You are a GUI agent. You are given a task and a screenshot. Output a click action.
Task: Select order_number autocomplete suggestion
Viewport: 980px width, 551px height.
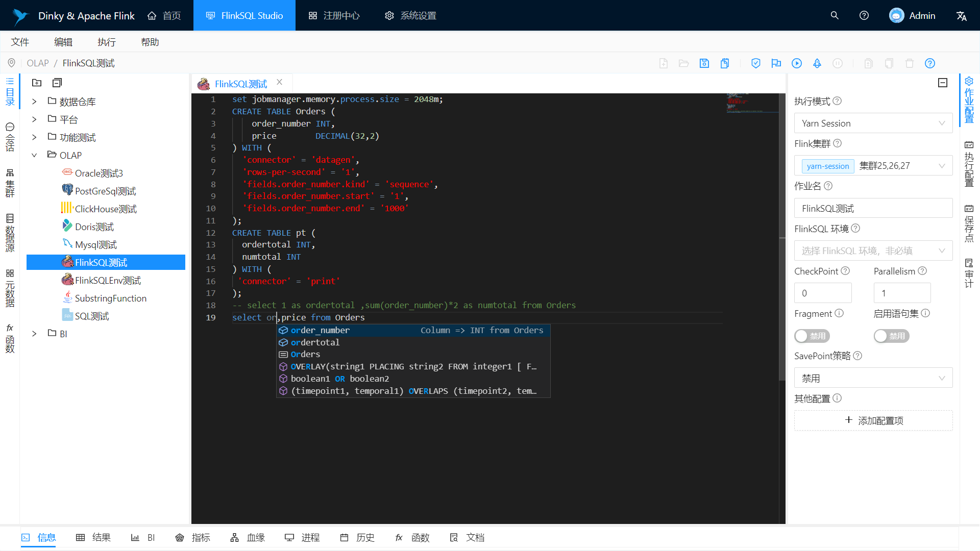(x=413, y=330)
